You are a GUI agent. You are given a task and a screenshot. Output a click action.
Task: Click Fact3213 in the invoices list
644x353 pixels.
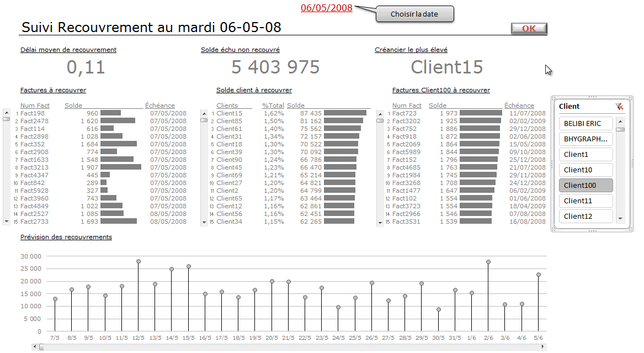(35, 168)
